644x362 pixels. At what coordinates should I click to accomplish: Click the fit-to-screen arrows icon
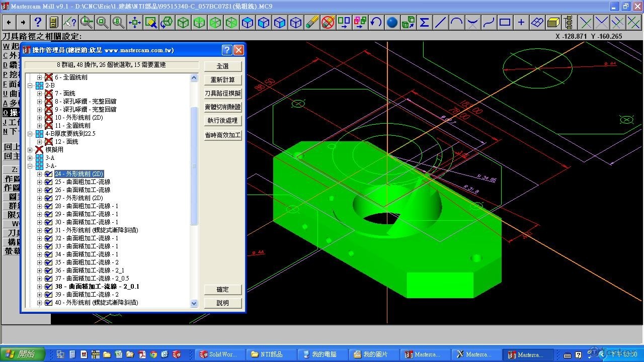pyautogui.click(x=135, y=23)
